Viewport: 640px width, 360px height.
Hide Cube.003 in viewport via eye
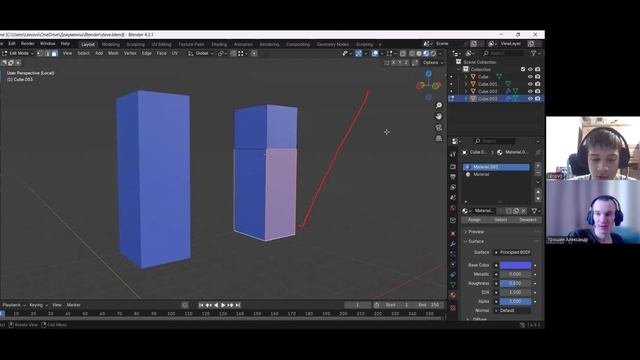[530, 99]
